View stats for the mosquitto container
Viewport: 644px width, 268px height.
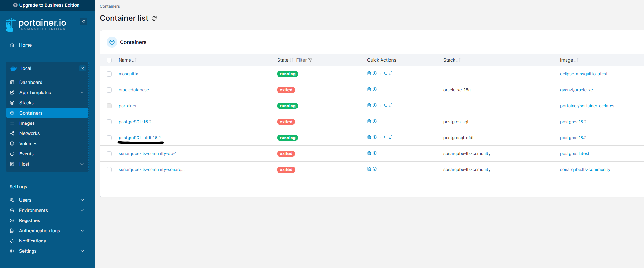380,73
